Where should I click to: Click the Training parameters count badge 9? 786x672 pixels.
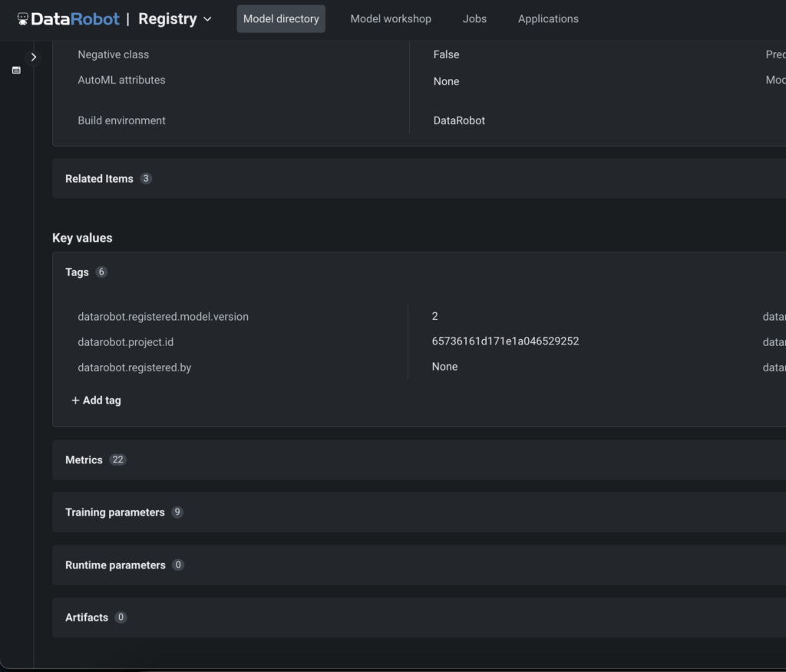click(x=177, y=512)
